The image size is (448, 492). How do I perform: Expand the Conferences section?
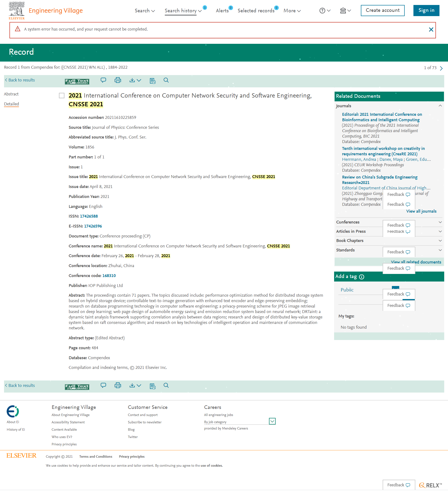pyautogui.click(x=440, y=222)
